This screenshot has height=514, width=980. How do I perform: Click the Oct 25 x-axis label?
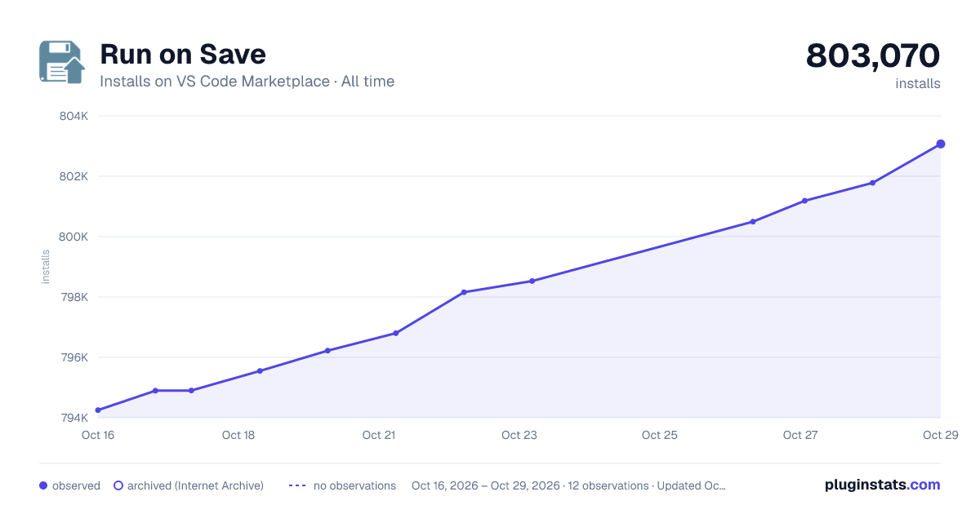pyautogui.click(x=660, y=435)
